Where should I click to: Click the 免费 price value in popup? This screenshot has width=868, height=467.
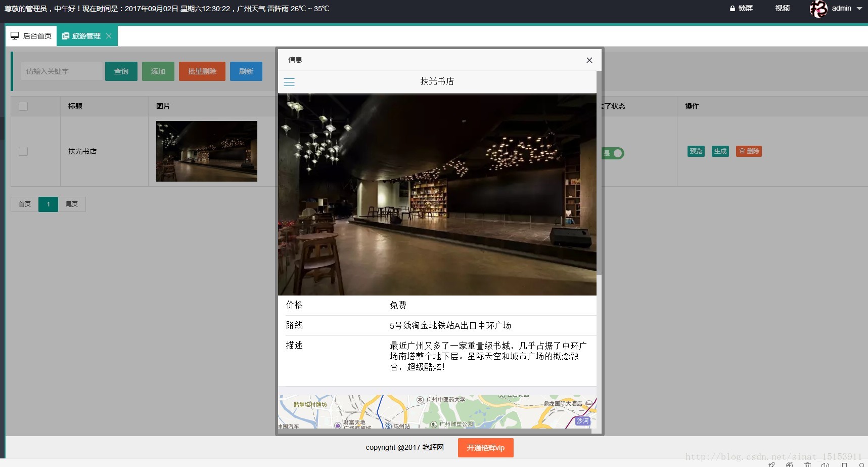(x=398, y=305)
